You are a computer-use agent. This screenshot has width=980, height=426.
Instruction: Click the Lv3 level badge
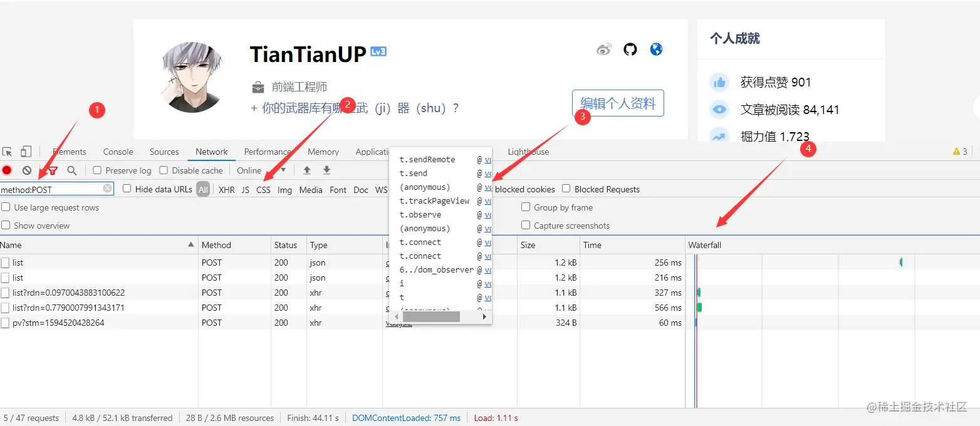click(x=378, y=51)
